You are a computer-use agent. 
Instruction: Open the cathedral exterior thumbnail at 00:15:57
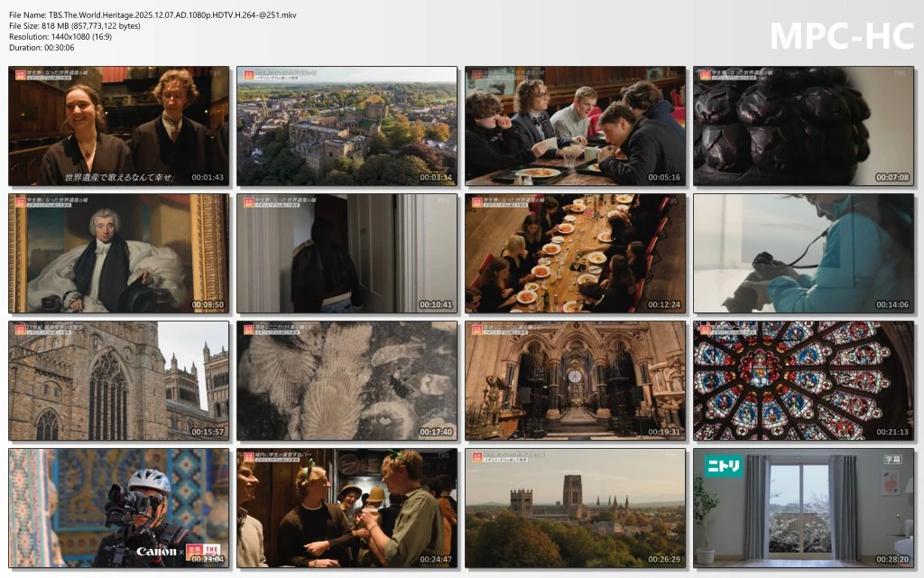click(x=119, y=380)
